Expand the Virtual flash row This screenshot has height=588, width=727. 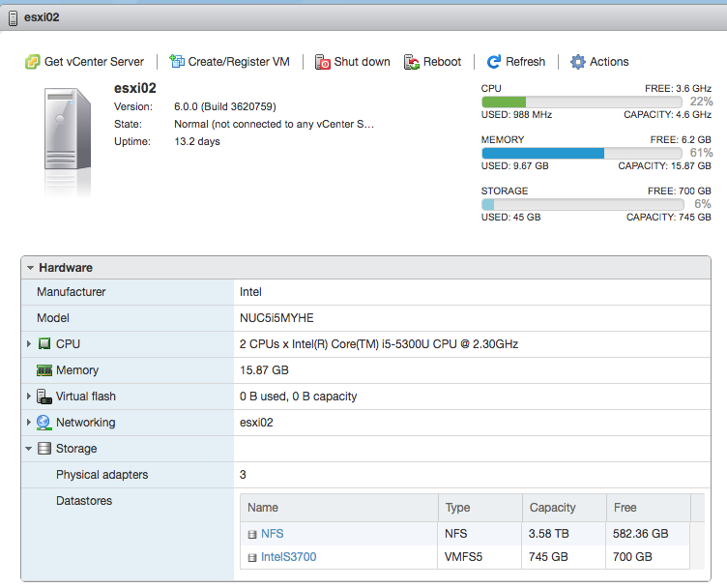30,397
